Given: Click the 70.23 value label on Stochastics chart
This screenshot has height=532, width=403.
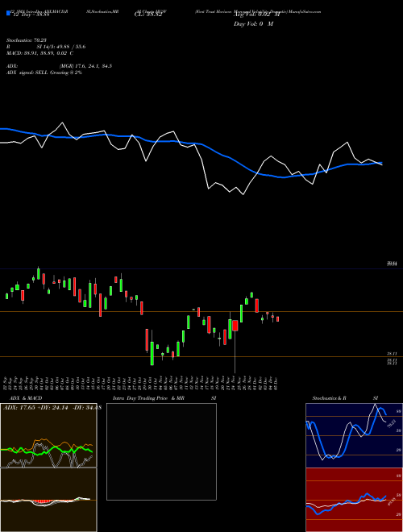Looking at the screenshot, I should tap(392, 423).
